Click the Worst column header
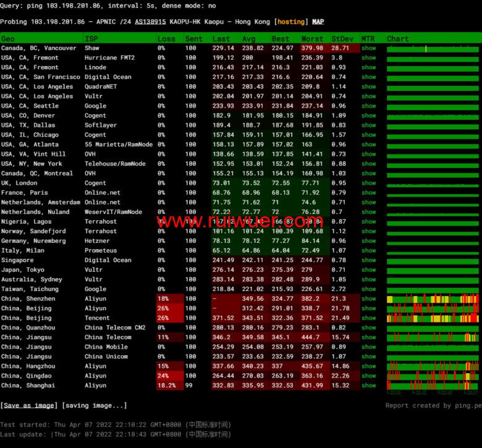482x448 pixels. pyautogui.click(x=312, y=39)
